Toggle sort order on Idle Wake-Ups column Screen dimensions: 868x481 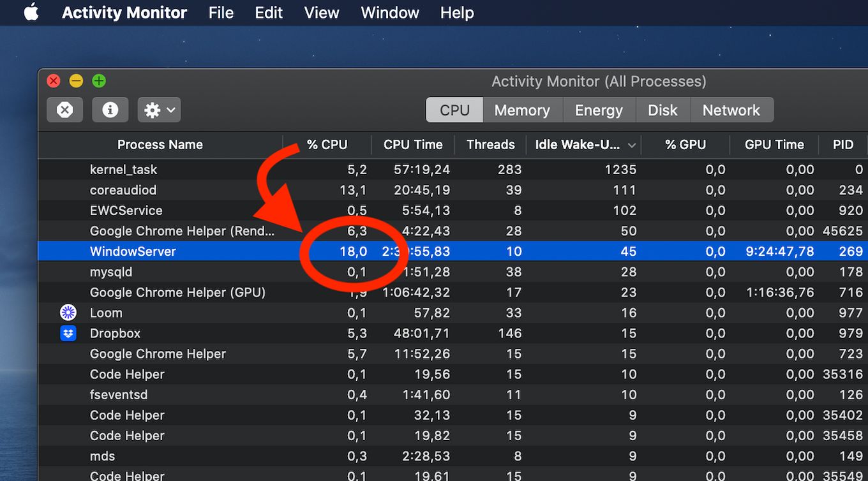[583, 145]
